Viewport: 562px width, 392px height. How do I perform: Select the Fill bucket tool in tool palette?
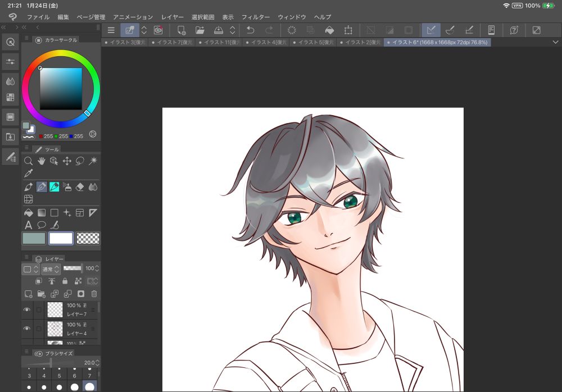pos(28,213)
